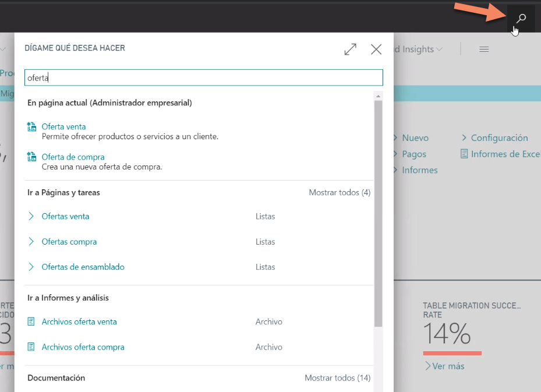Expand the Ofertas venta list entry

click(x=32, y=217)
